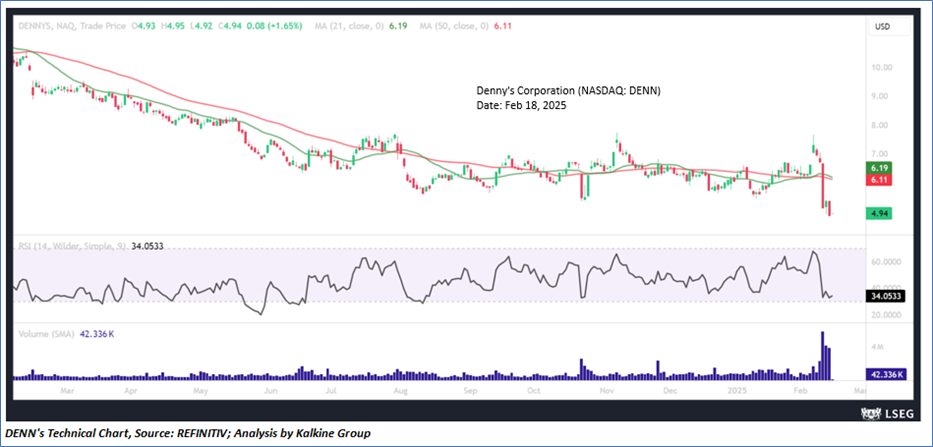Viewport: 933px width, 447px height.
Task: Click the Jun label on time axis
Action: click(x=271, y=391)
